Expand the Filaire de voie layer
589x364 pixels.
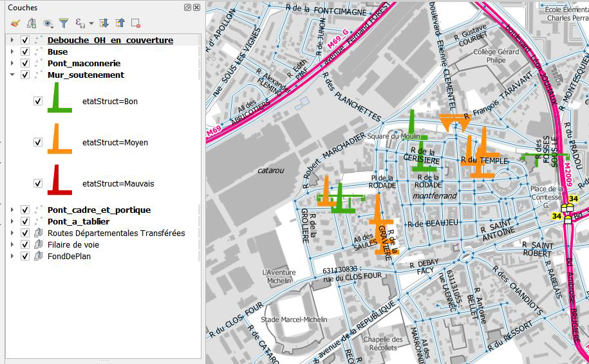pos(12,244)
